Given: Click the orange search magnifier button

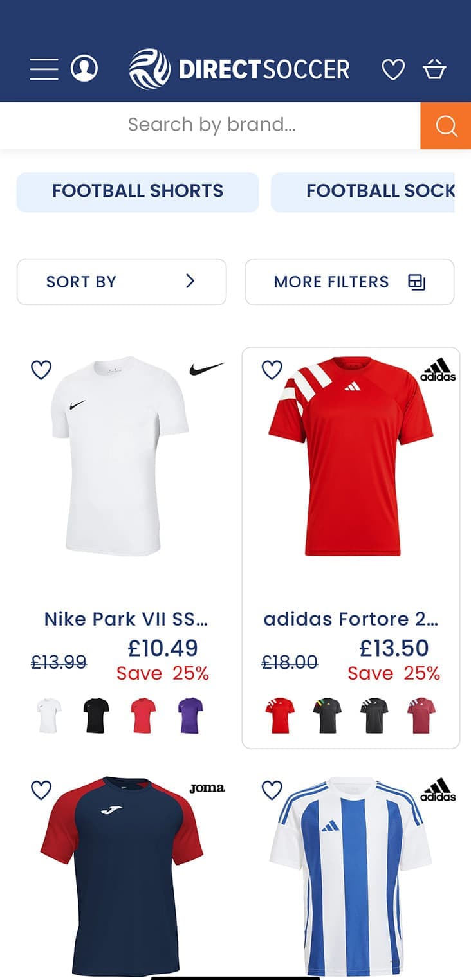Looking at the screenshot, I should click(x=445, y=125).
